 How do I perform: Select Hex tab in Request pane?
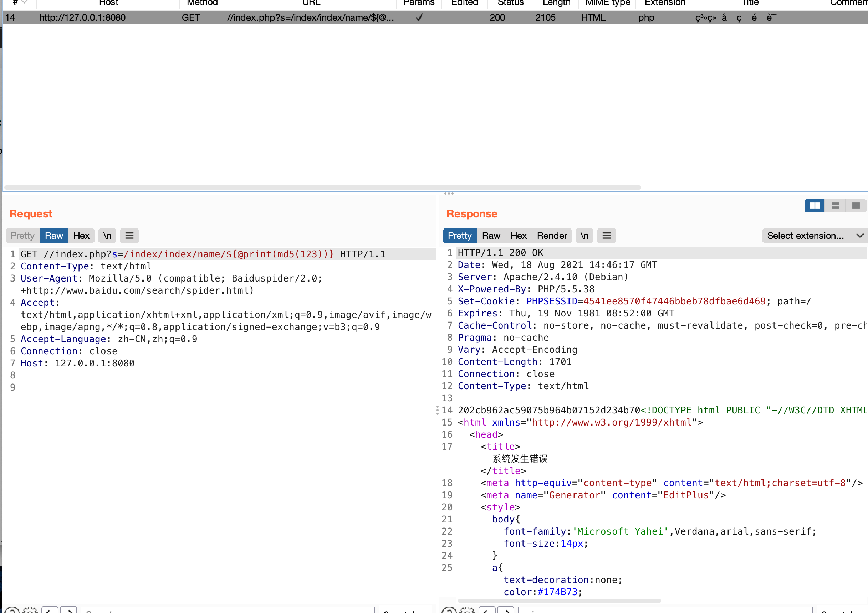[81, 236]
